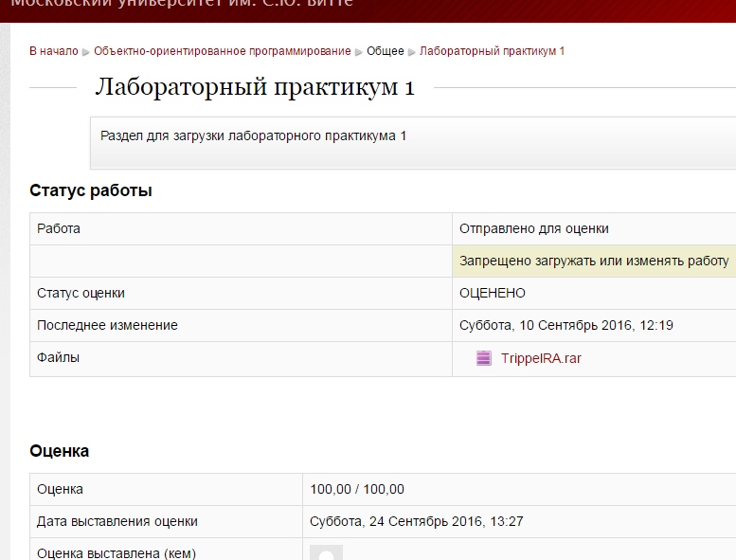
Task: Click the breadcrumb arrow before "Общее"
Action: tap(359, 52)
